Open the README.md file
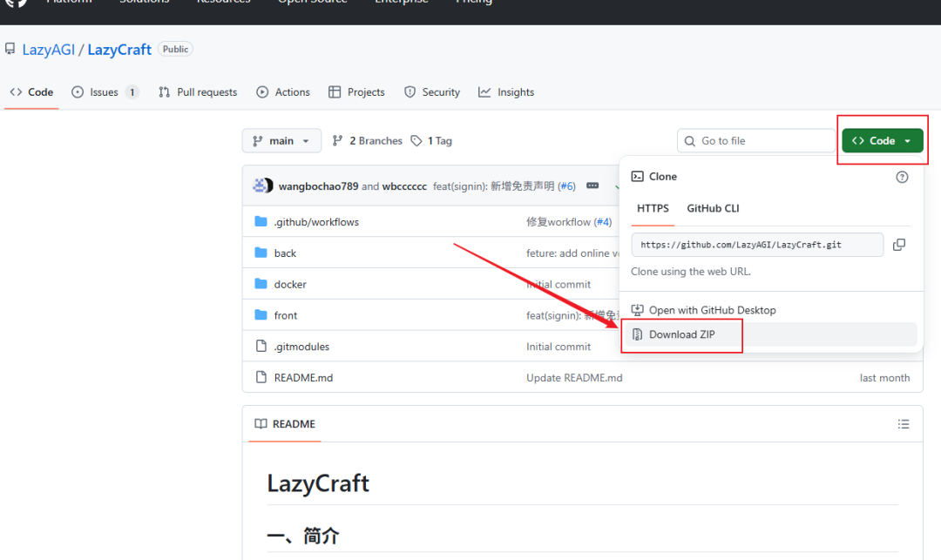This screenshot has width=941, height=560. (303, 378)
